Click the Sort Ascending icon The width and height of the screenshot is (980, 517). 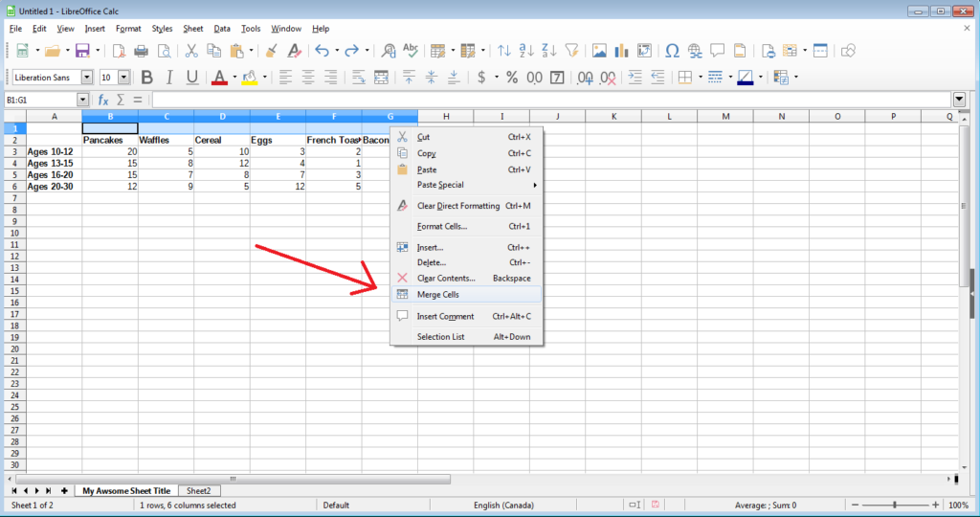tap(526, 51)
